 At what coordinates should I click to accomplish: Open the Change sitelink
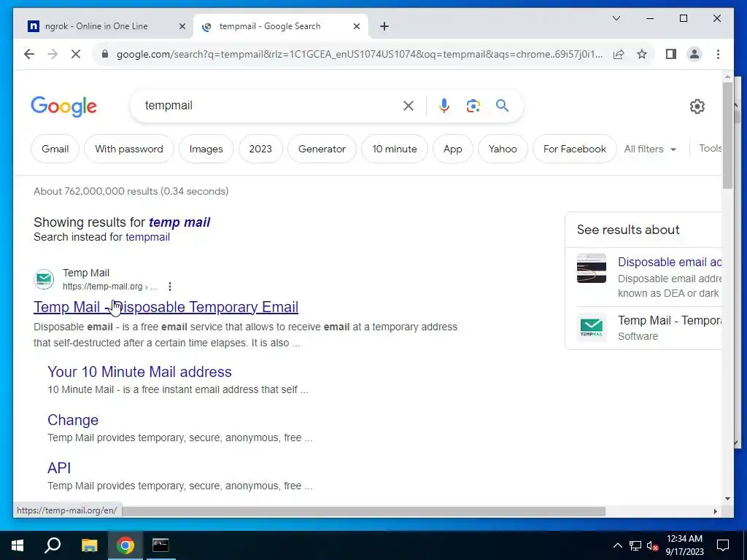click(73, 420)
